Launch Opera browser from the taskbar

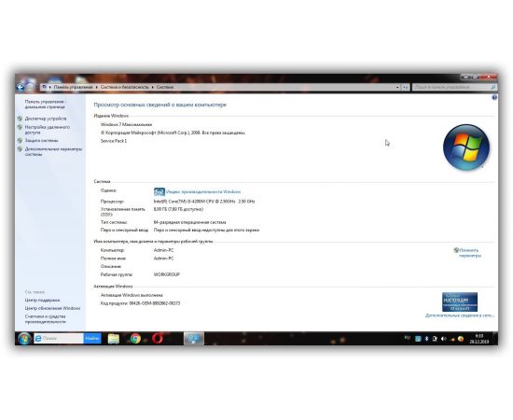point(158,339)
